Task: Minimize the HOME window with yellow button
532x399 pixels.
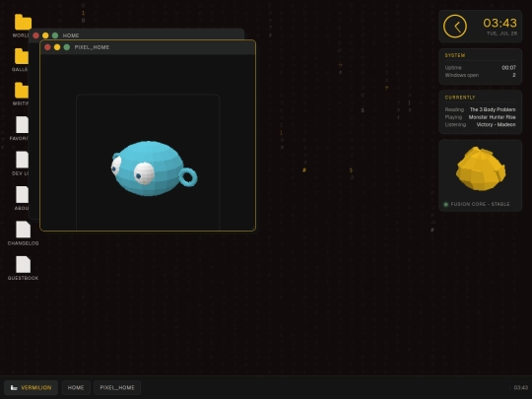Action: tap(45, 35)
